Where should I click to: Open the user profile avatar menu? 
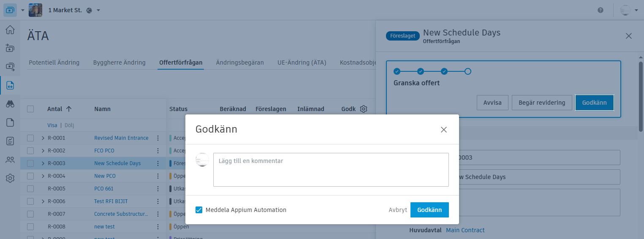coord(625,10)
